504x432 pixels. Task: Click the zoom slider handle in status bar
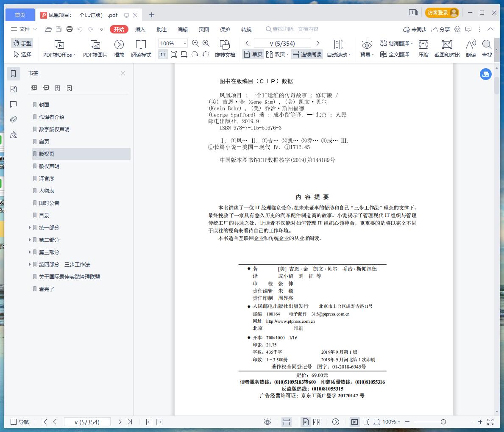[x=443, y=422]
